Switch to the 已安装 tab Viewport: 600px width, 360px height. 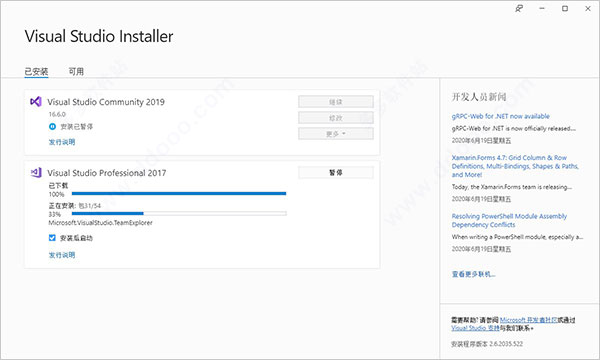tap(36, 72)
